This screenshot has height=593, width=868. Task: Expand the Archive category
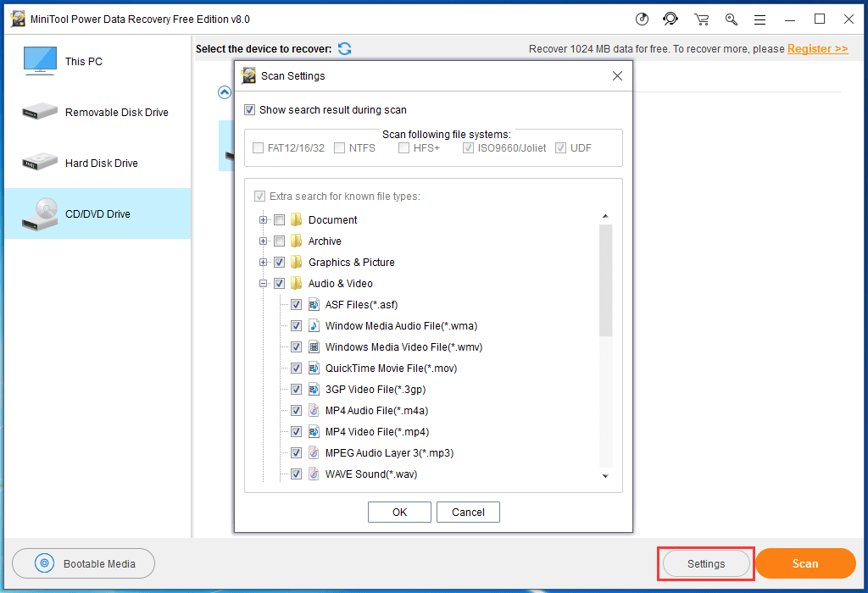click(263, 241)
